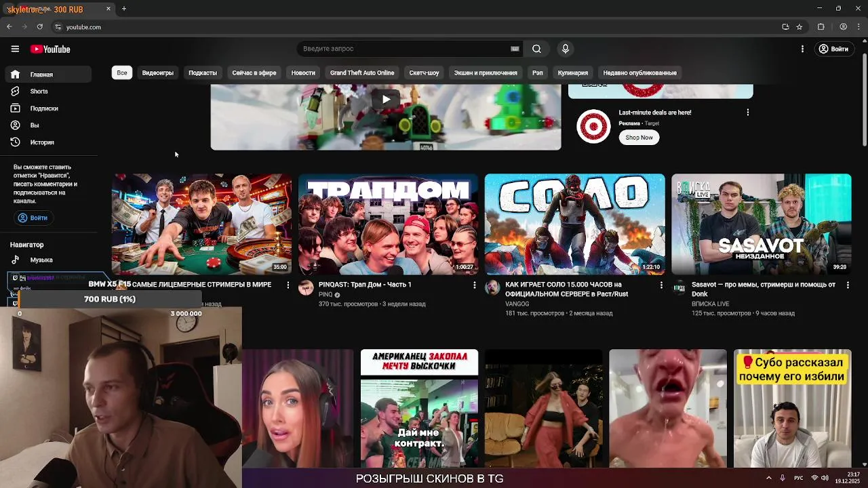The image size is (868, 488).
Task: Select Главная in the sidebar
Action: tap(48, 75)
